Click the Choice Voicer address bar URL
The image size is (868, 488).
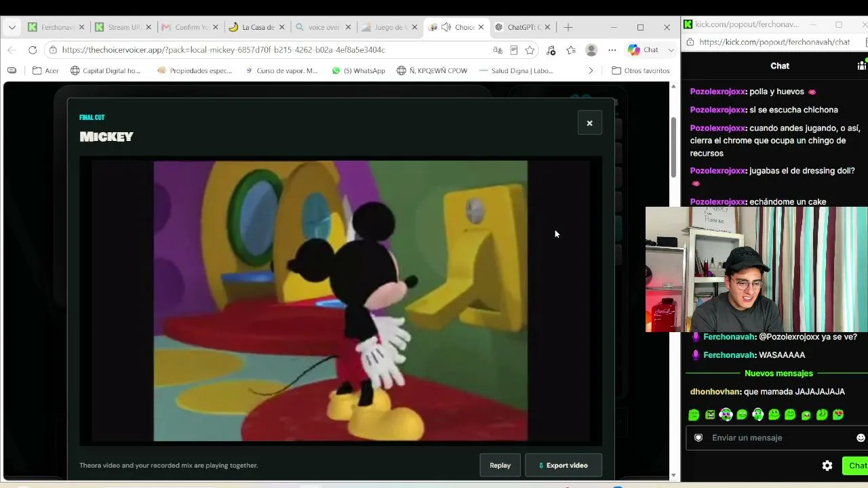223,49
